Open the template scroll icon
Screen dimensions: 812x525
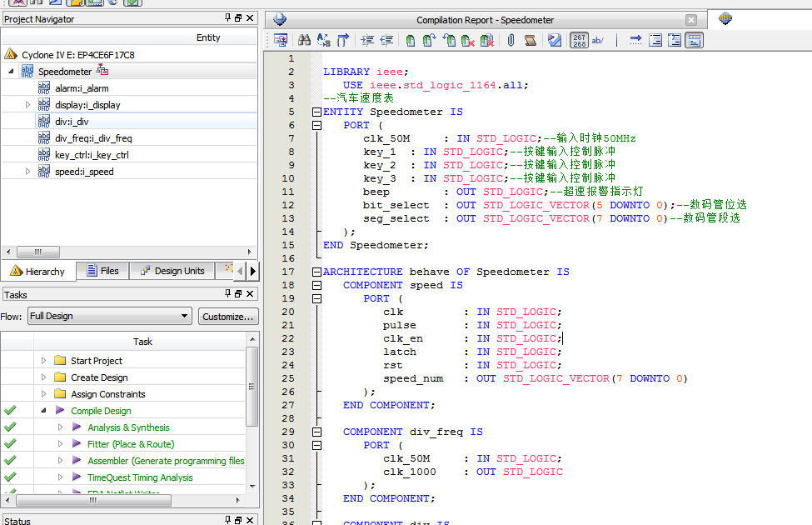click(530, 40)
